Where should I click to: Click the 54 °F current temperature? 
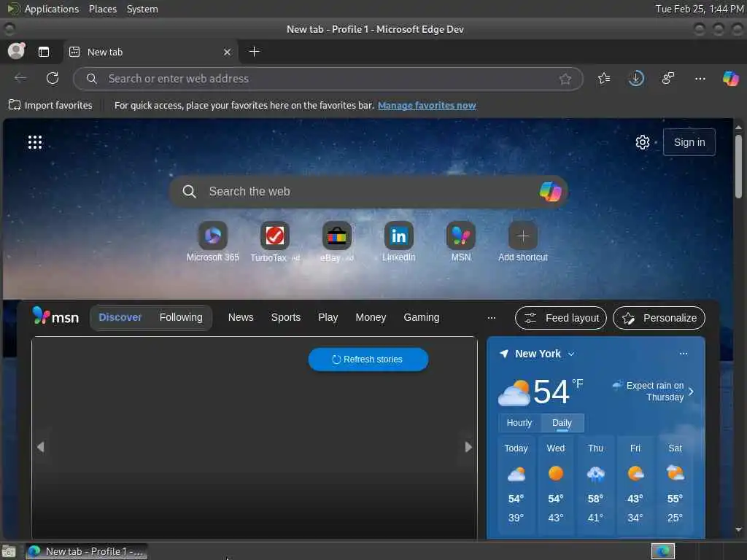558,392
